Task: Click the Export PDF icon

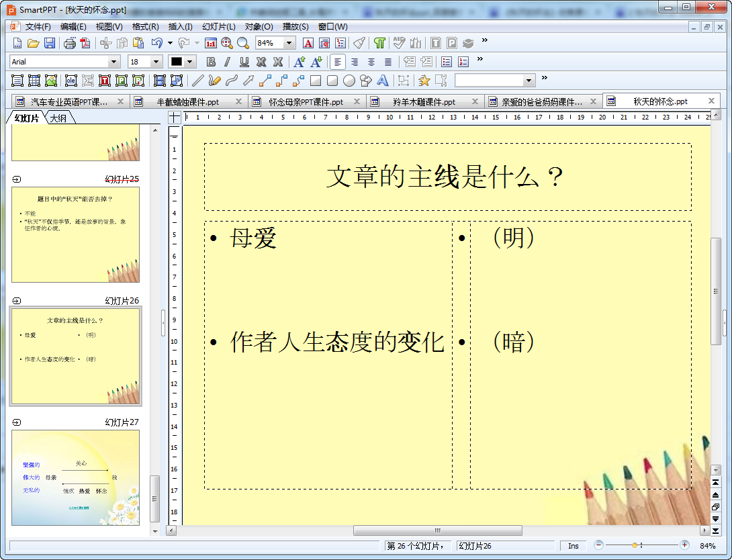Action: 85,44
